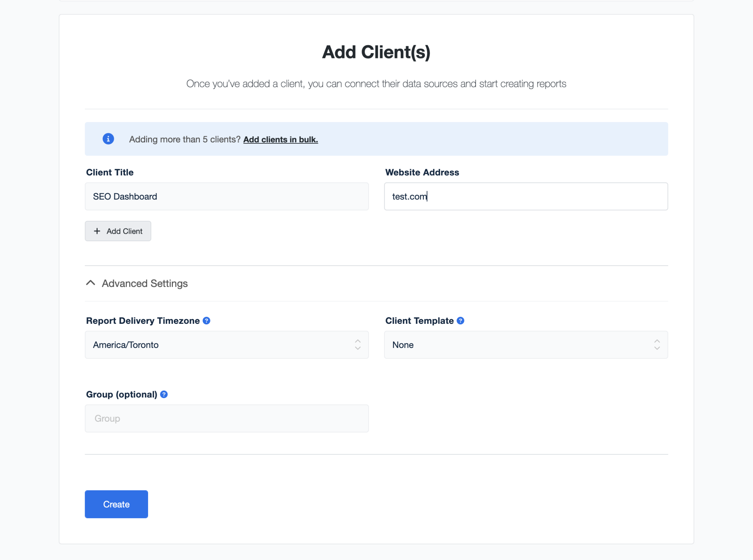The image size is (753, 560).
Task: Click the help icon beside Report Delivery Timezone
Action: click(x=206, y=320)
